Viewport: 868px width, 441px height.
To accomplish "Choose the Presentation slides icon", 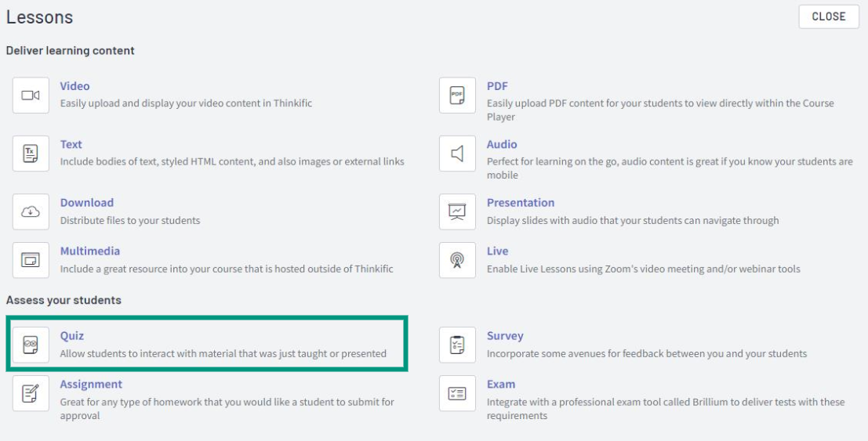I will (457, 211).
